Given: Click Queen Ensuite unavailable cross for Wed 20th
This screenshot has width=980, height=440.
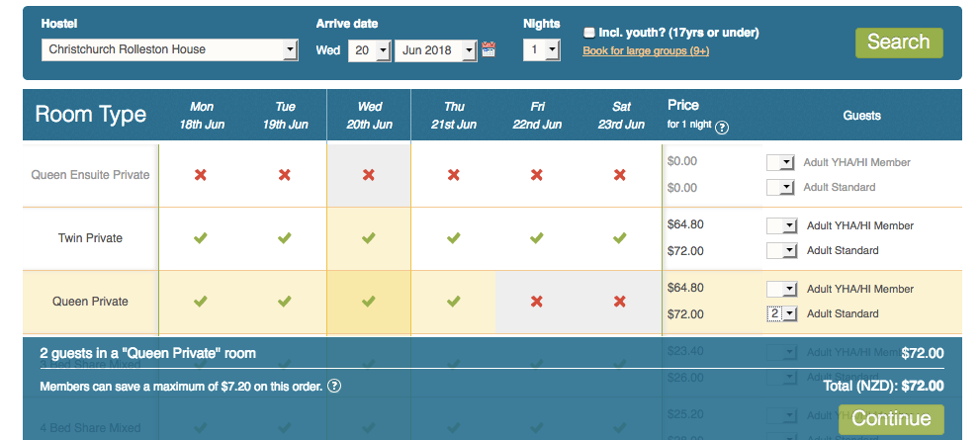Looking at the screenshot, I should coord(369,175).
